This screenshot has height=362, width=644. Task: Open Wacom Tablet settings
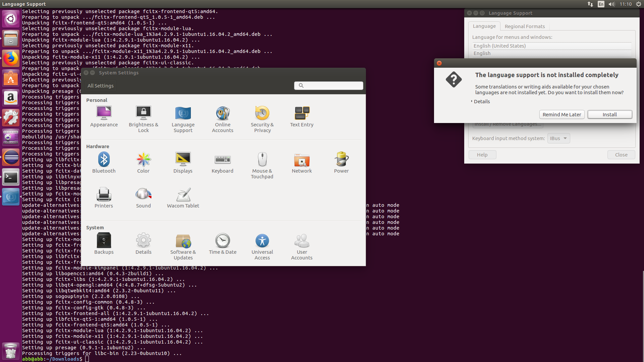[x=183, y=198]
